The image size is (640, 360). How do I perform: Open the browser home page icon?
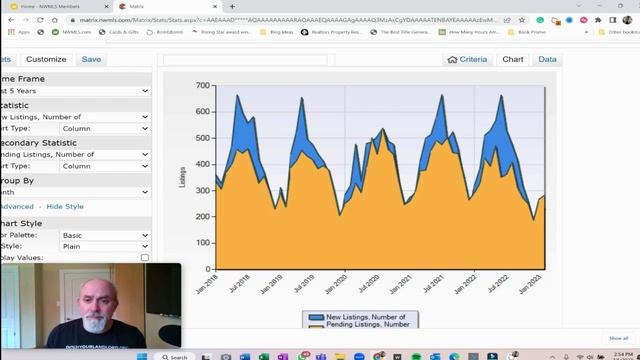pos(55,20)
